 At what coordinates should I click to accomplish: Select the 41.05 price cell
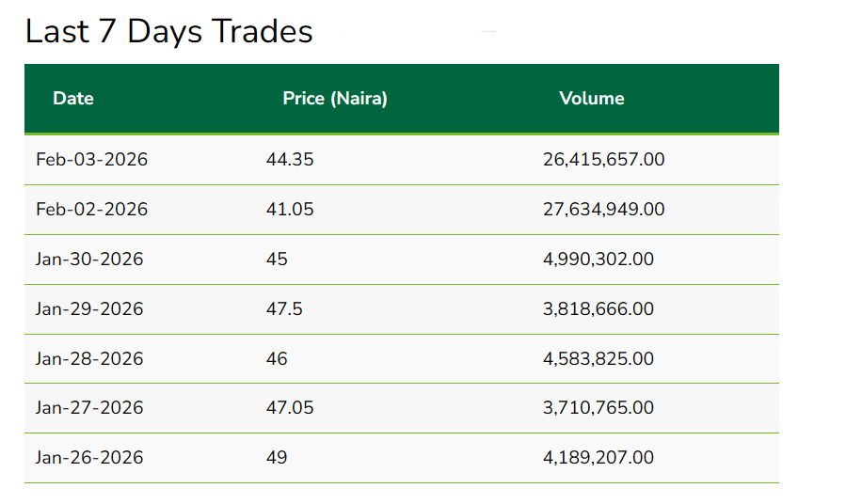coord(290,210)
